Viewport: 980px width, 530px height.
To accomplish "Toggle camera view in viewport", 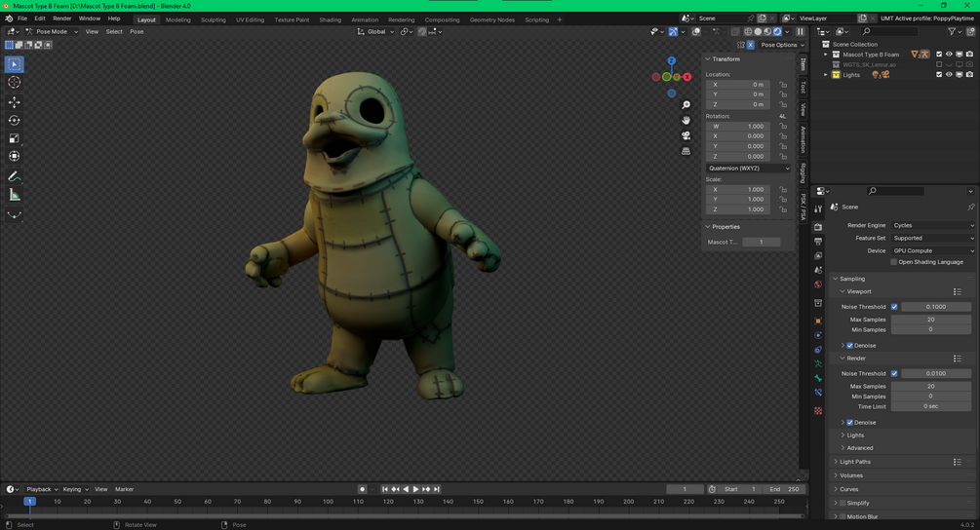I will click(x=686, y=135).
